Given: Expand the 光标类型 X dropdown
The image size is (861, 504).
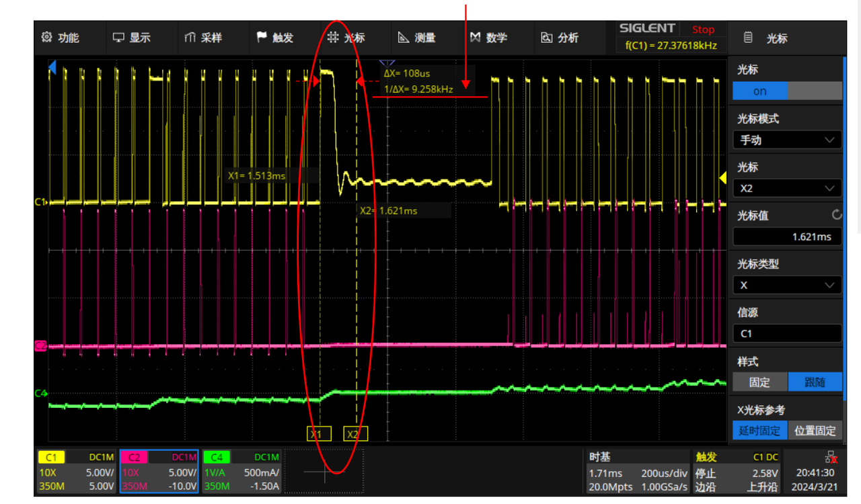Looking at the screenshot, I should 786,285.
